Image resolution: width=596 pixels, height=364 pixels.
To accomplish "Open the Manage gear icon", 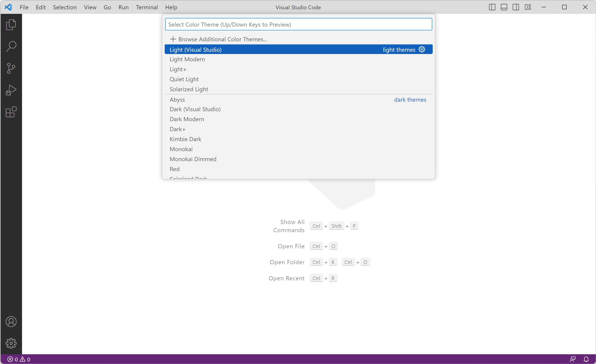I will (x=11, y=343).
